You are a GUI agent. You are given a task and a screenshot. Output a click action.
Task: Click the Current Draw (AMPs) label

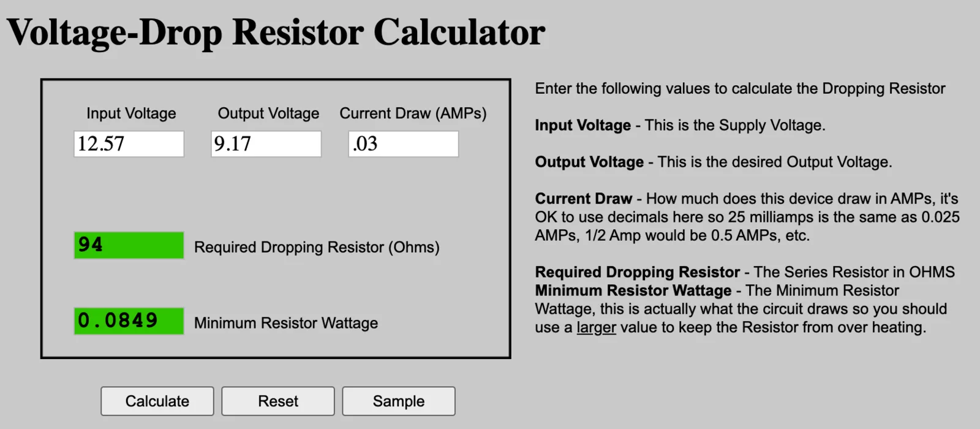413,113
